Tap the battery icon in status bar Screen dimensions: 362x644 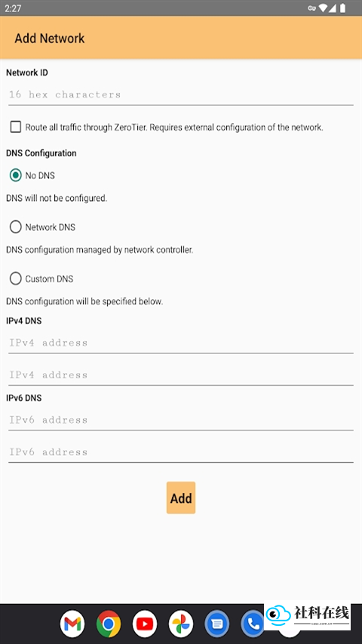tap(342, 8)
